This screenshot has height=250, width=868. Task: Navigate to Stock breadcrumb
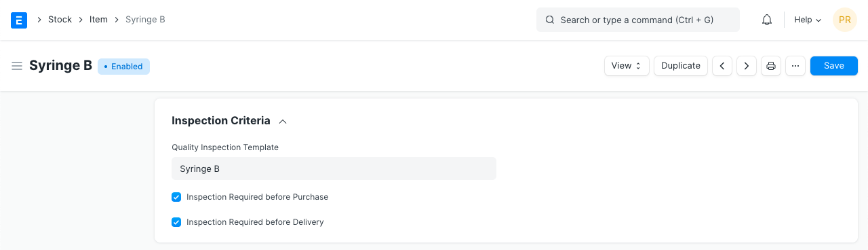pyautogui.click(x=60, y=20)
